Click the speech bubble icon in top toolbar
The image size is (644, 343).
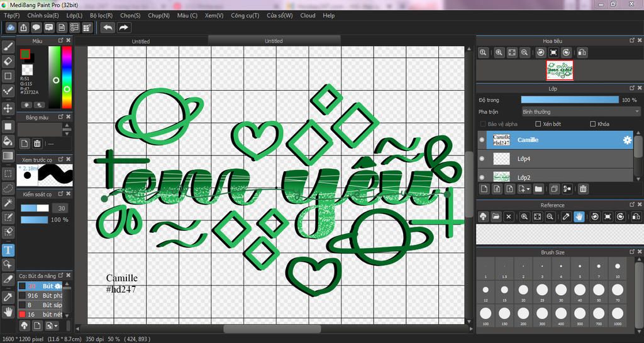(36, 28)
